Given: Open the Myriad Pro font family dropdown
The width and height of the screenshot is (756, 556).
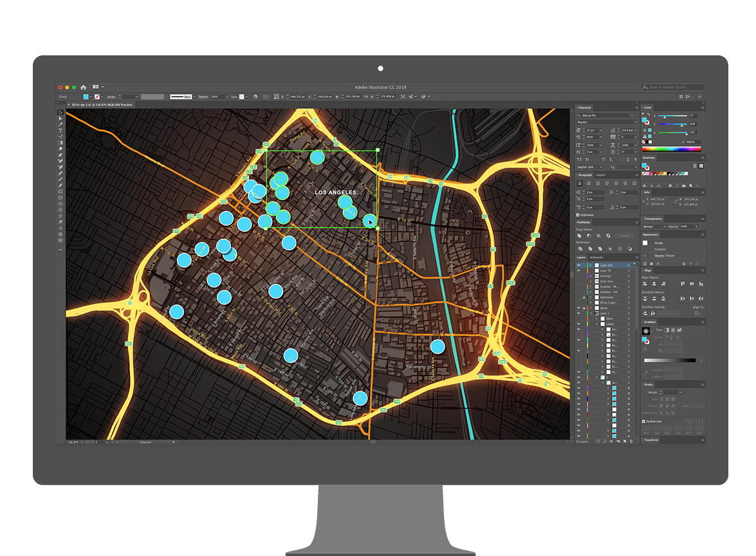Looking at the screenshot, I should 632,115.
